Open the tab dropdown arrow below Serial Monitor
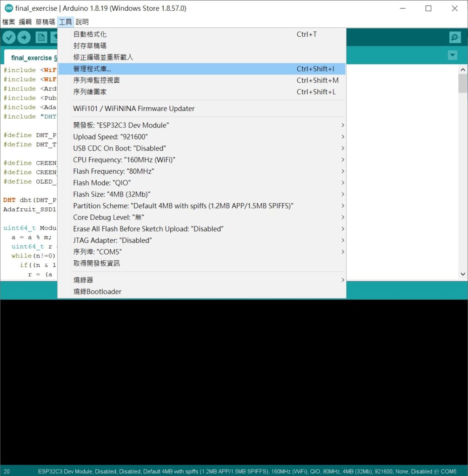Image resolution: width=468 pixels, height=476 pixels. 453,55
